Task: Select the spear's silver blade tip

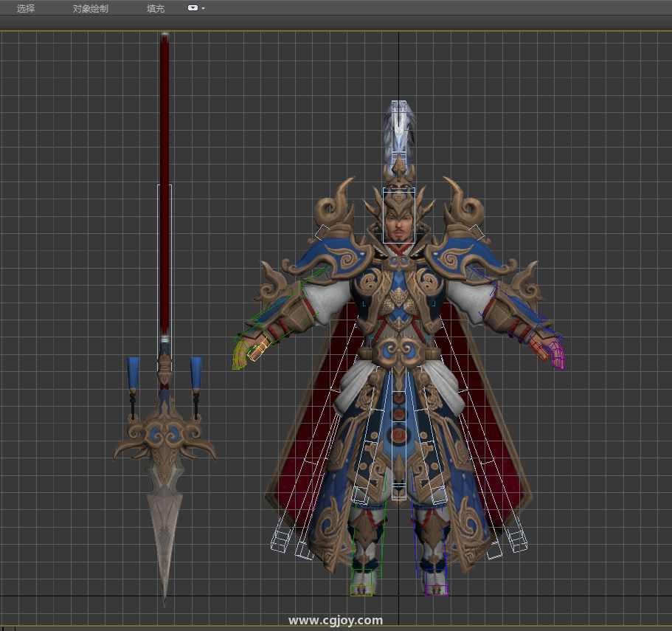Action: (x=164, y=531)
